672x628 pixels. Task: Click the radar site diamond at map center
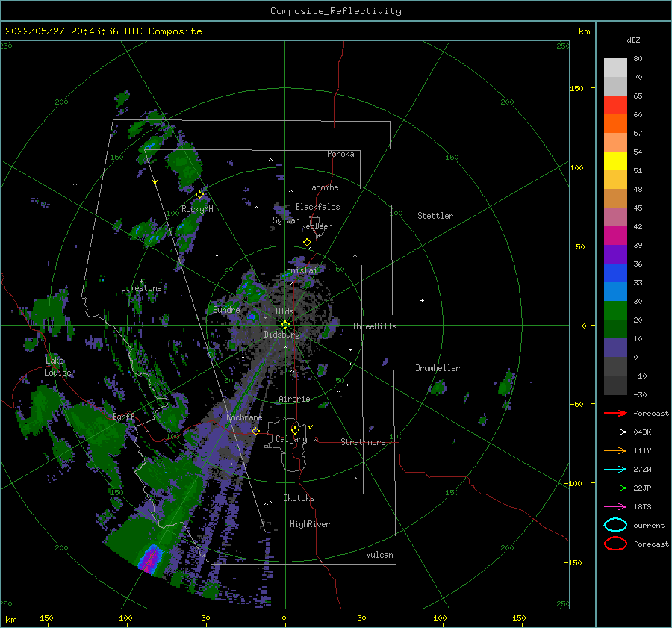click(x=285, y=325)
